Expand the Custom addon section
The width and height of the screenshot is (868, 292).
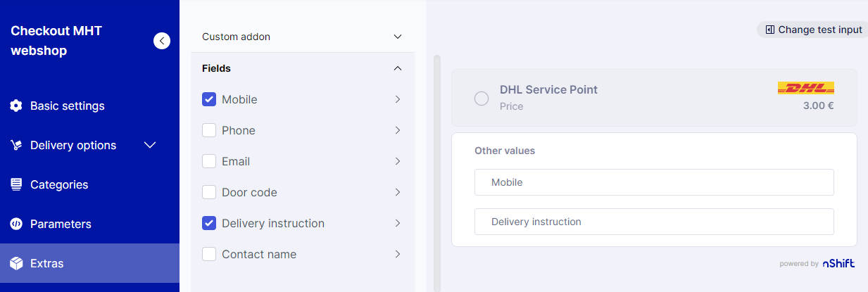point(398,37)
